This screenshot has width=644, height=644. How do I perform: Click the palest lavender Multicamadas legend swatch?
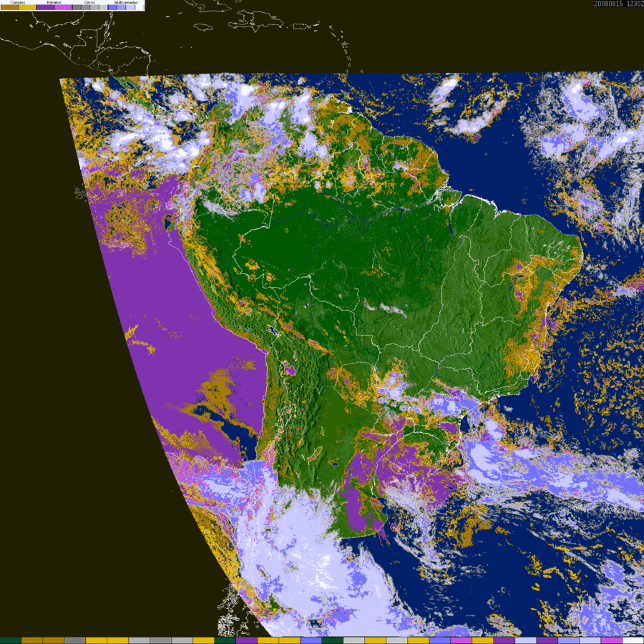click(130, 7)
